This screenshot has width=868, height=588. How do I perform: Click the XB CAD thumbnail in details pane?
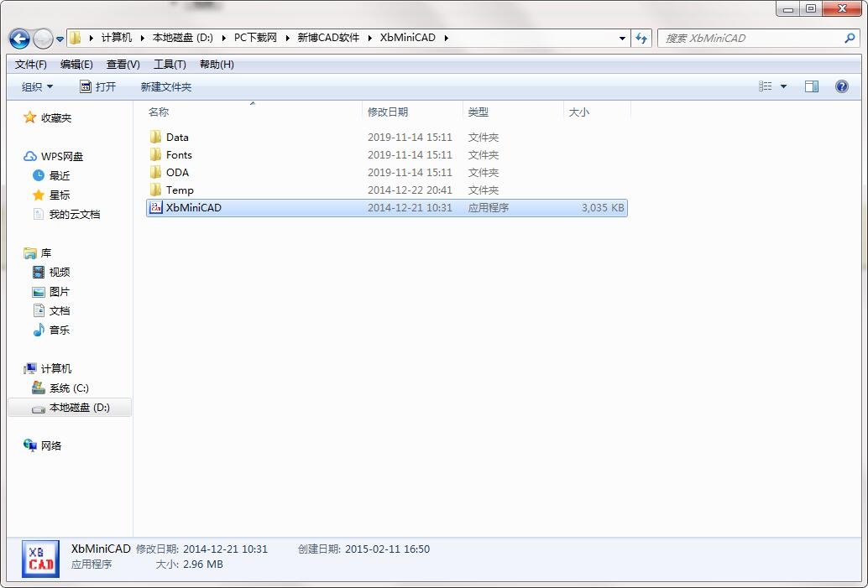[x=40, y=559]
